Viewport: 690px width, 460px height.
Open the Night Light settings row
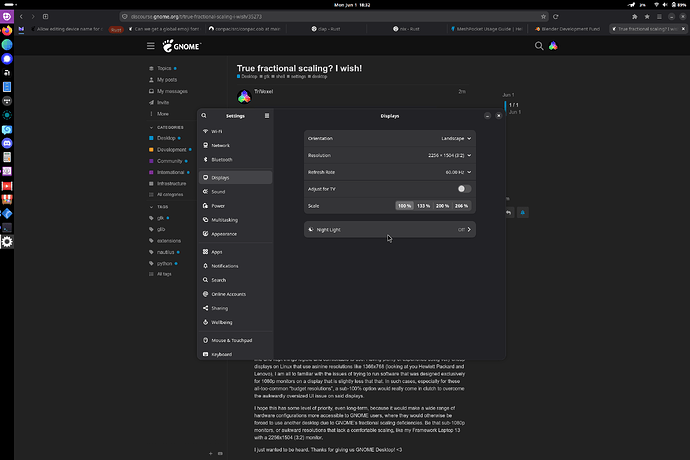tap(389, 229)
